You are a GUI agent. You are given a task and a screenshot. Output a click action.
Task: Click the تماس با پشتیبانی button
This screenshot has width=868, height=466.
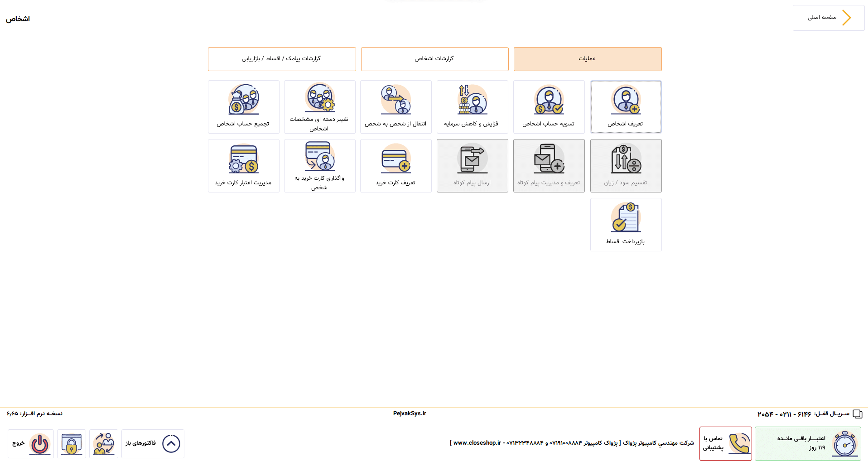pos(725,443)
